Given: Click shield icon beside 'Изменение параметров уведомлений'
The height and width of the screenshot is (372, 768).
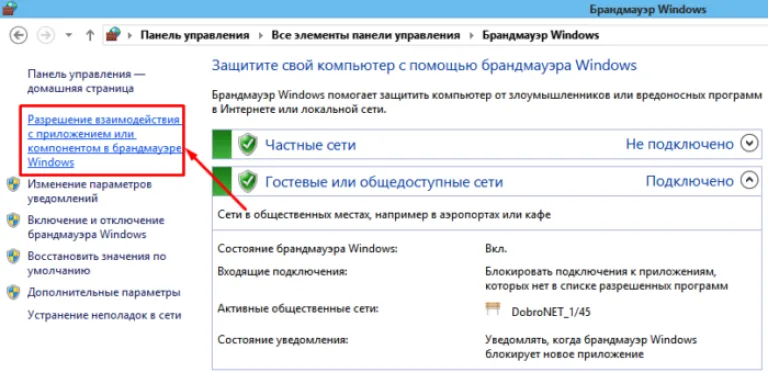Looking at the screenshot, I should [13, 185].
